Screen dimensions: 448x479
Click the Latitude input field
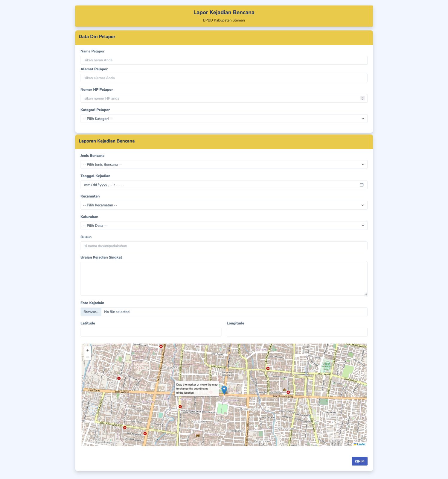pyautogui.click(x=151, y=332)
